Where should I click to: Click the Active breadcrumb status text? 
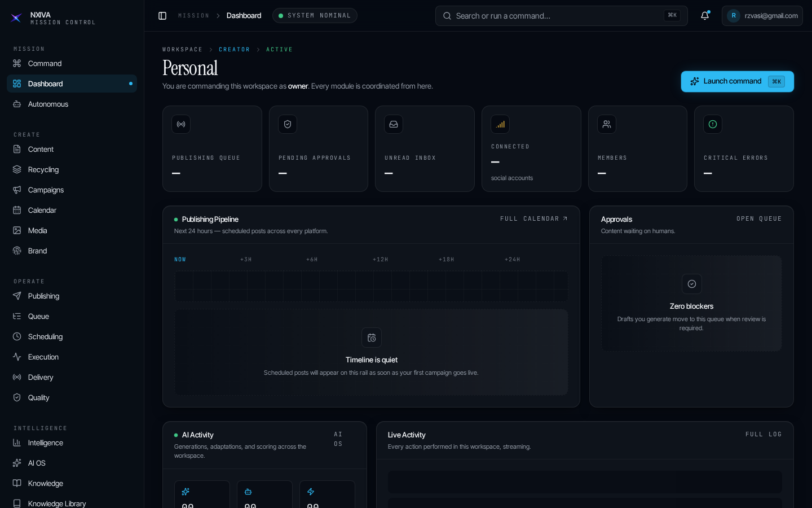(279, 50)
